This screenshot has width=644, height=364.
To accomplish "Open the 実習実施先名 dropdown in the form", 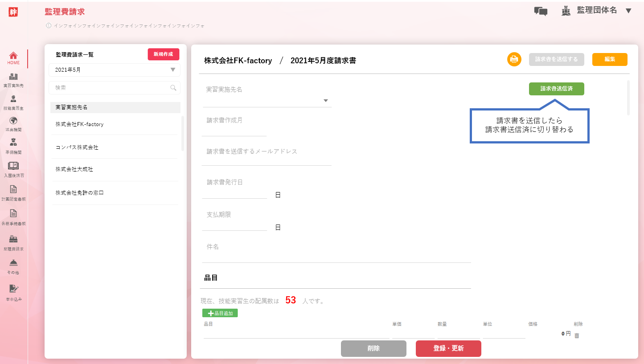I will [x=325, y=101].
